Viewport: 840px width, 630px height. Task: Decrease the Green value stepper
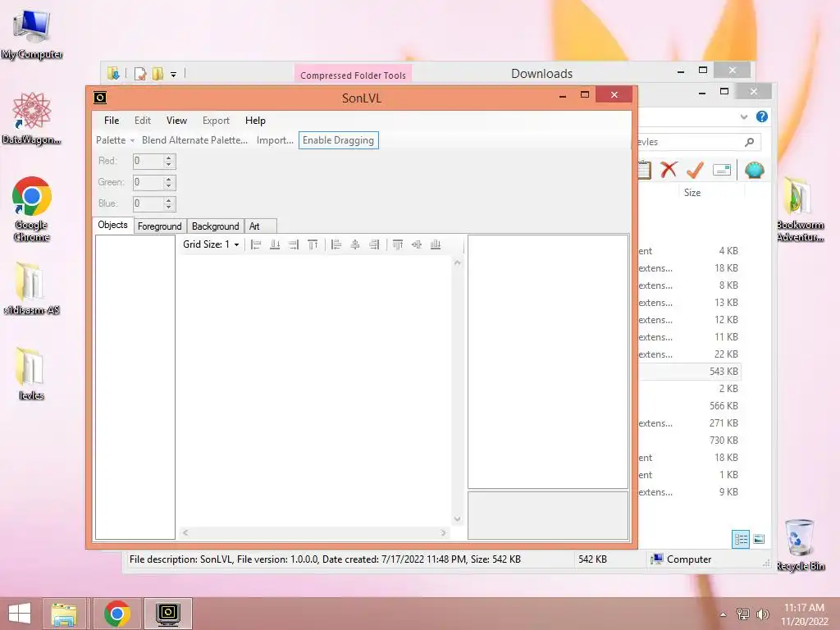(x=169, y=186)
